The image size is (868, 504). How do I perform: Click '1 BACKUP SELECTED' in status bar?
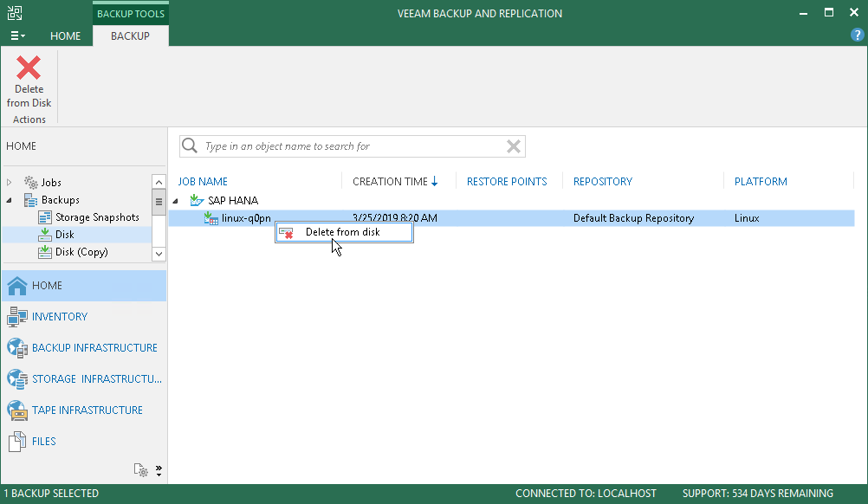[x=51, y=494]
